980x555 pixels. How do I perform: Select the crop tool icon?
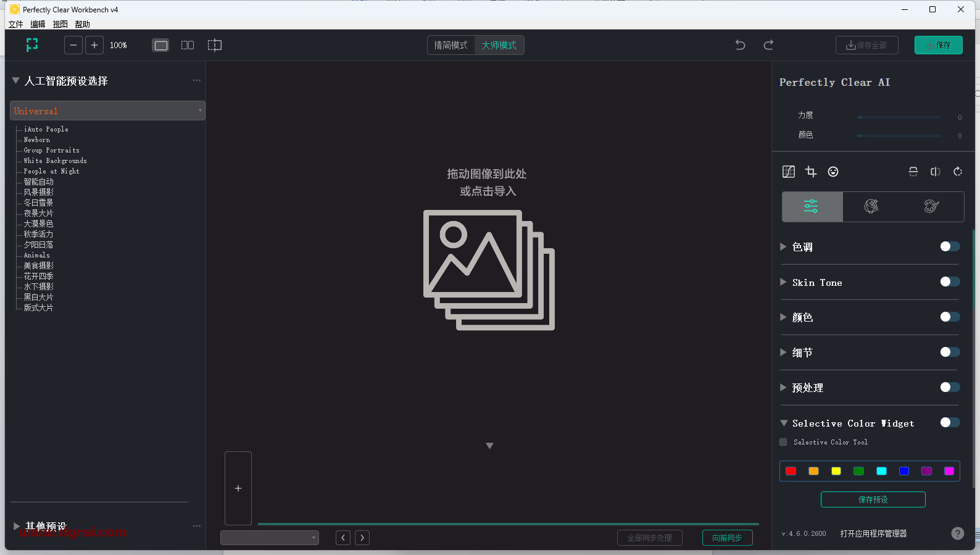click(811, 172)
